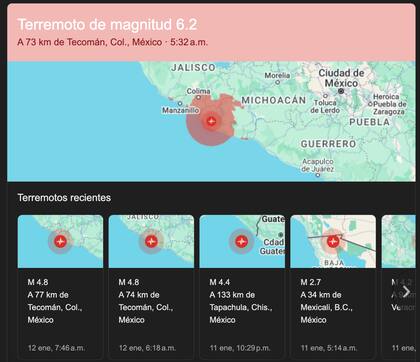Click the 'Acapulco de Juárez' label
Viewport: 420px width, 362px height.
tap(318, 165)
